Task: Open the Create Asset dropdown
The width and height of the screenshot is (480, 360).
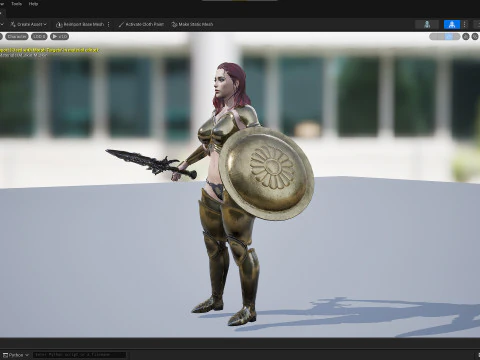Action: click(x=29, y=24)
